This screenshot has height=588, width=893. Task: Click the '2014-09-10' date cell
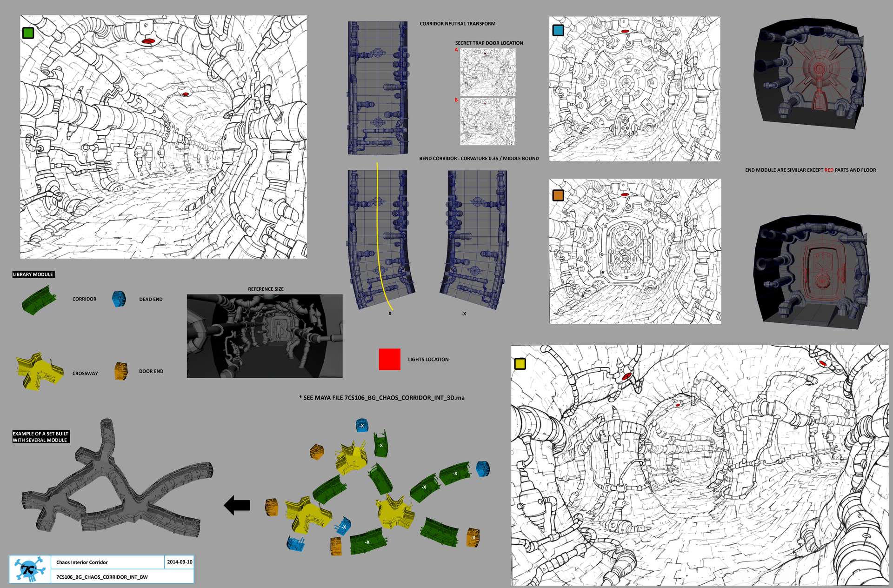(x=180, y=562)
